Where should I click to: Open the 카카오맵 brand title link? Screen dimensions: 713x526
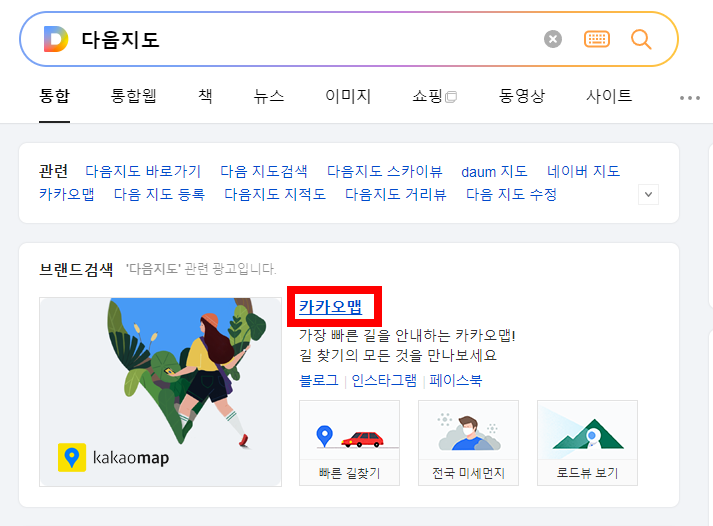331,307
